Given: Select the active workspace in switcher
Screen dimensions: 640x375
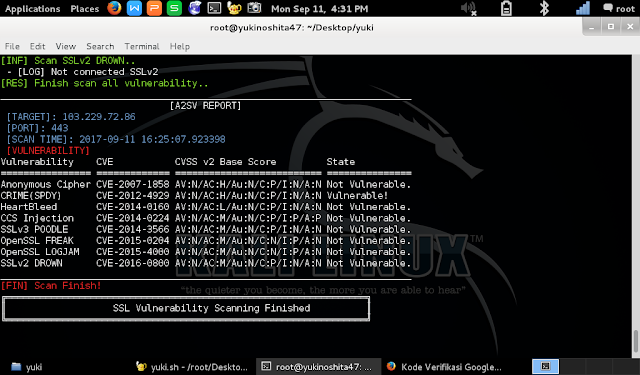Looking at the screenshot, I should point(545,366).
